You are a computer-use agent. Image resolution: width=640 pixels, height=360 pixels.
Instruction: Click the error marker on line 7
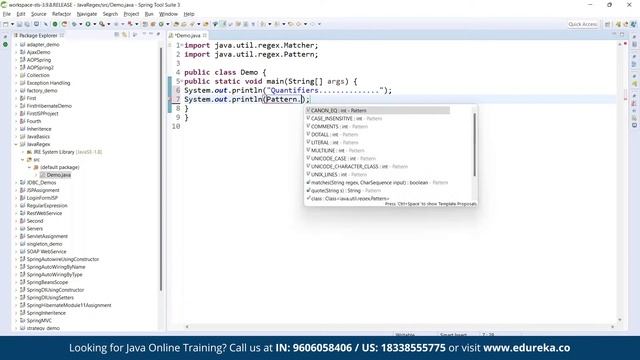170,99
